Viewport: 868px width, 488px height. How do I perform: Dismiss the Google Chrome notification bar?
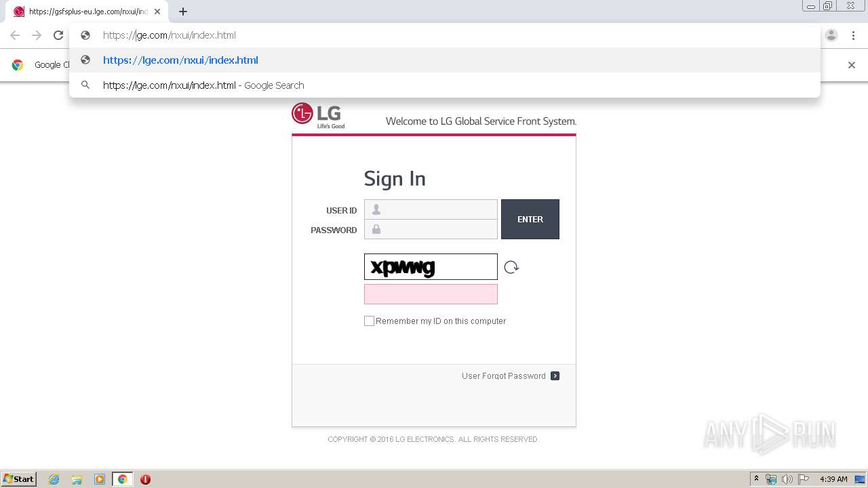852,65
